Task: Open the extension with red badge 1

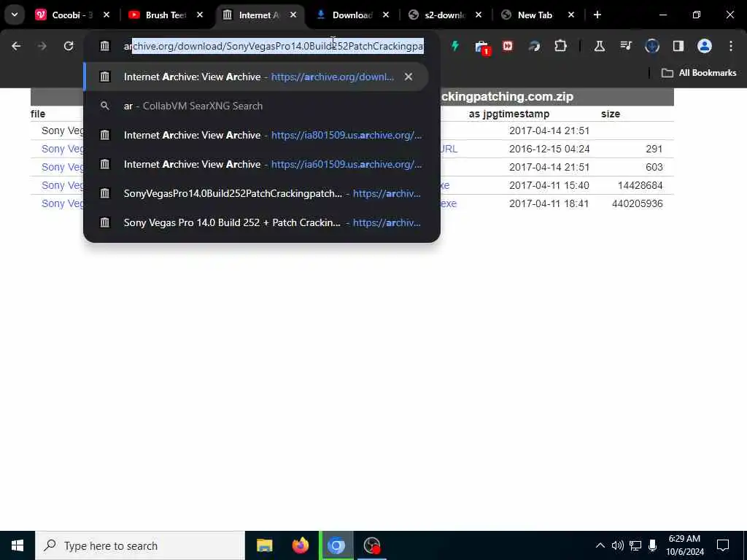Action: pos(481,47)
